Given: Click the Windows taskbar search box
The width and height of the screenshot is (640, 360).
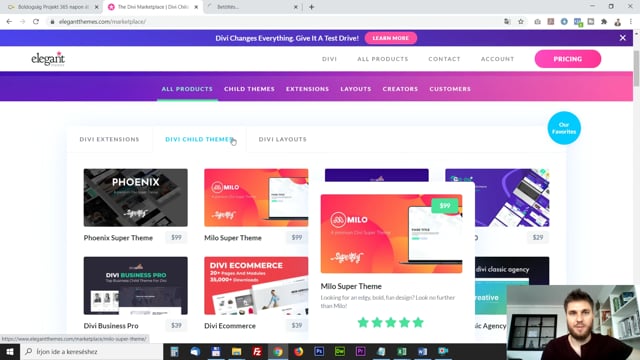Looking at the screenshot, I should coord(92,351).
